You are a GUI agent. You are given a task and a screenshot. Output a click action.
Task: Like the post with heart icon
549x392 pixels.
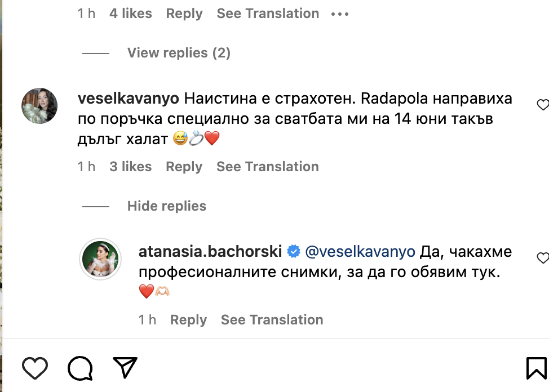[35, 368]
